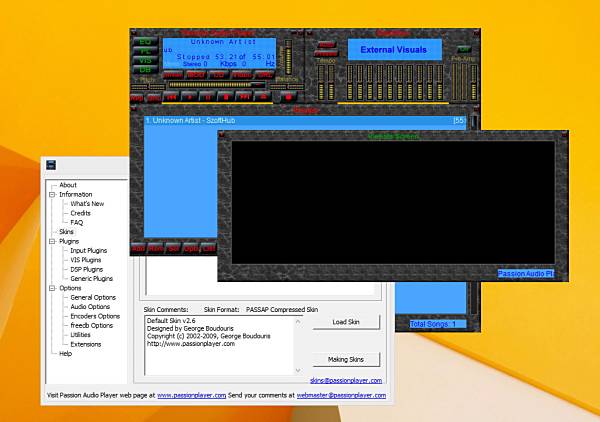The image size is (600, 422).
Task: Click the Making Skins button
Action: [x=347, y=359]
